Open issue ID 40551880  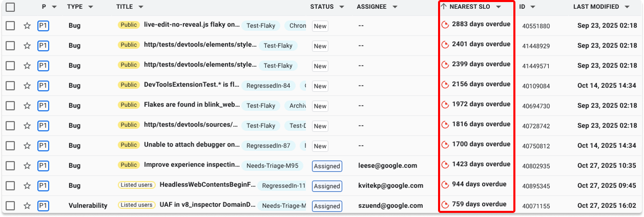(536, 26)
